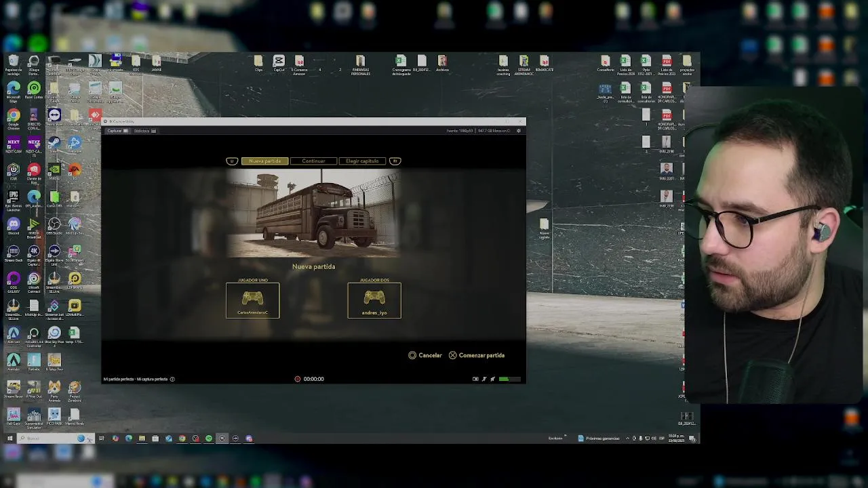The width and height of the screenshot is (868, 488).
Task: Open PICO PARK desktop shortcut
Action: (54, 418)
